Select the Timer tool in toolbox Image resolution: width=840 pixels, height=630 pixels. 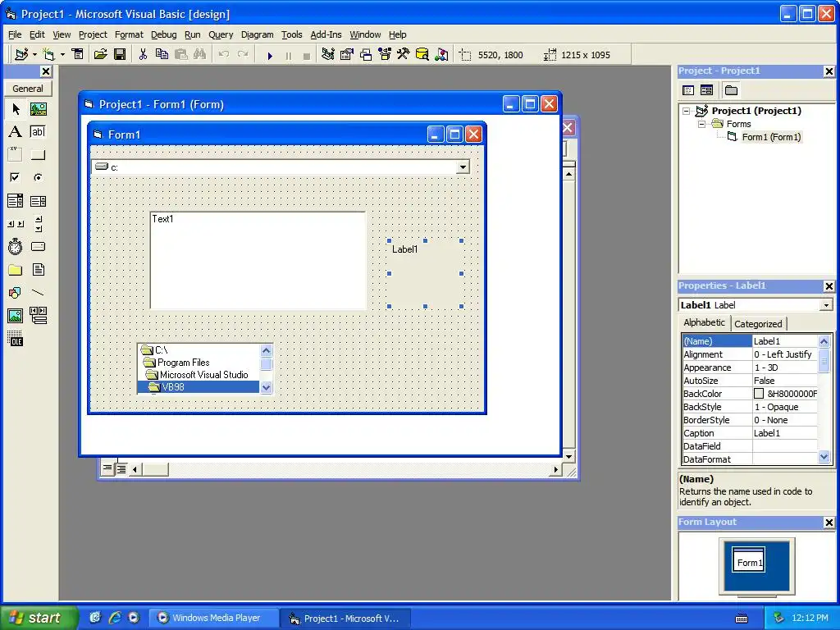pos(16,246)
